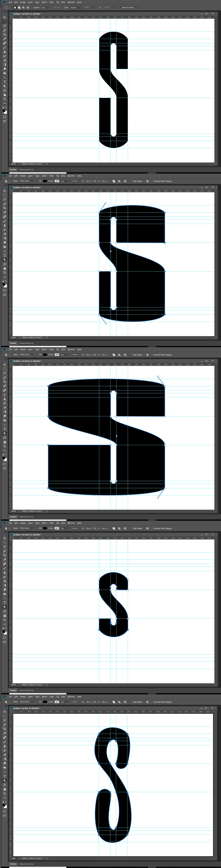221x868 pixels.
Task: Click the W field showing 809.31
Action: (x=89, y=354)
